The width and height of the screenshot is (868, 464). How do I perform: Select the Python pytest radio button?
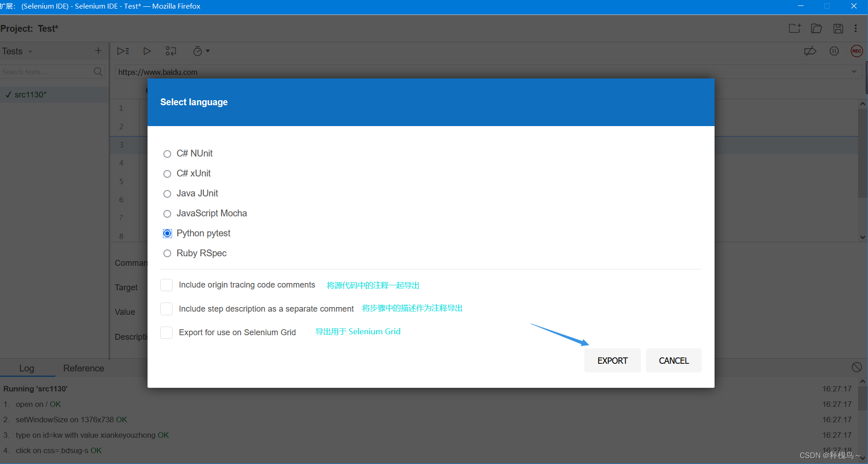pos(167,234)
